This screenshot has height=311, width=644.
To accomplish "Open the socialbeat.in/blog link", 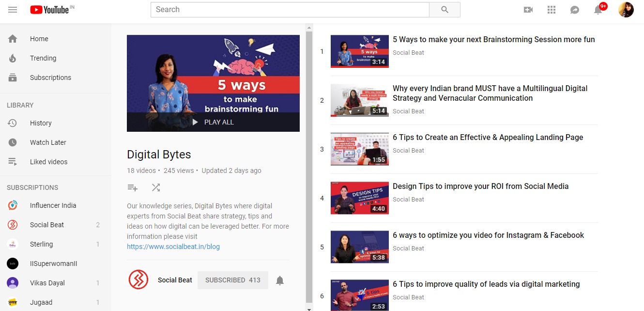I will click(173, 247).
